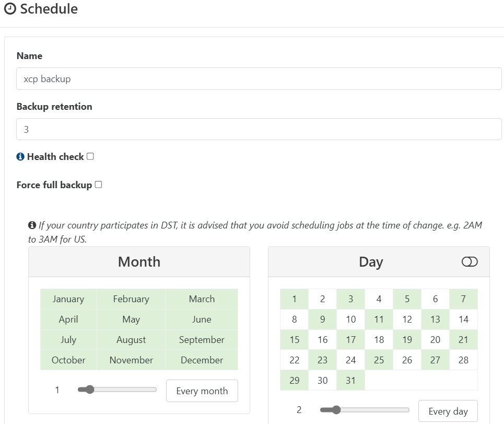Toggle the Day panel switch
Viewport: 504px width, 424px height.
point(470,262)
